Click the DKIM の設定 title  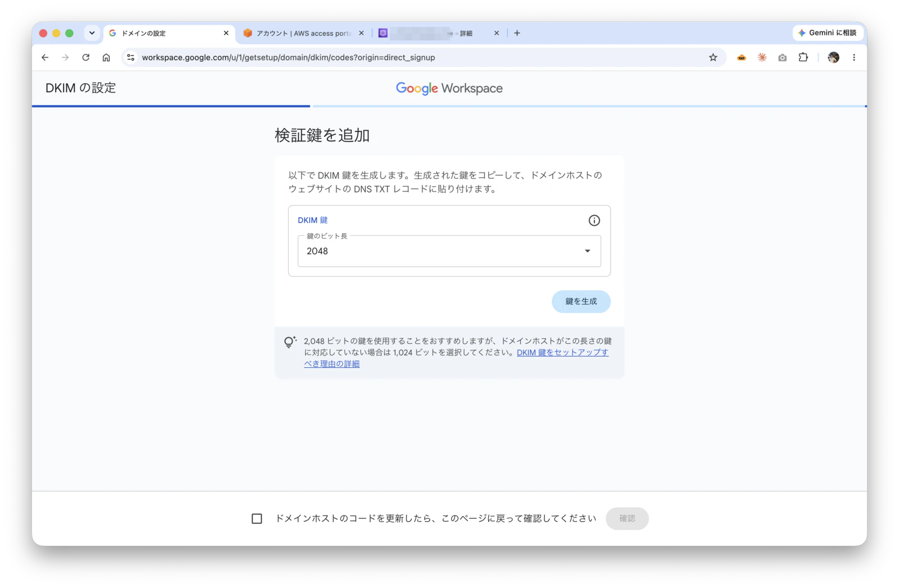(80, 88)
